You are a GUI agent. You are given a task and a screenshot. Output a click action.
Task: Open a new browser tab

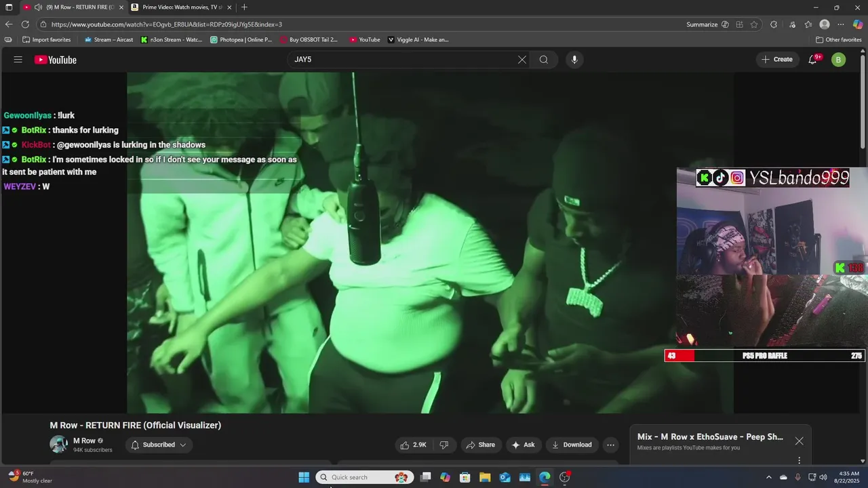click(x=244, y=7)
